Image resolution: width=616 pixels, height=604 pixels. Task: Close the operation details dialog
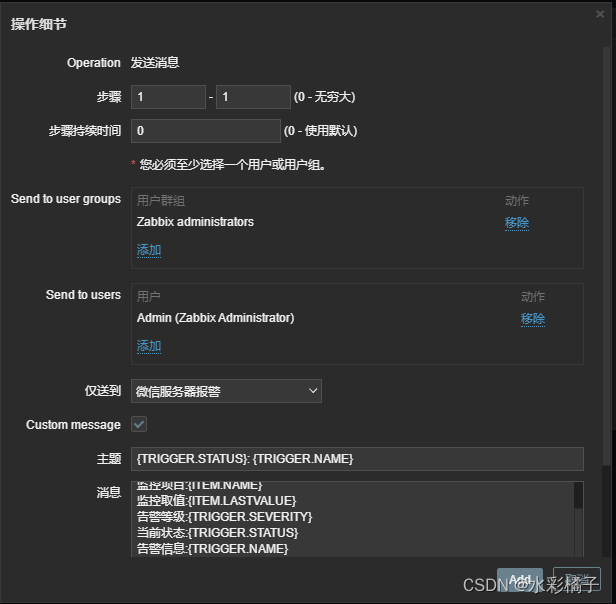pyautogui.click(x=600, y=14)
